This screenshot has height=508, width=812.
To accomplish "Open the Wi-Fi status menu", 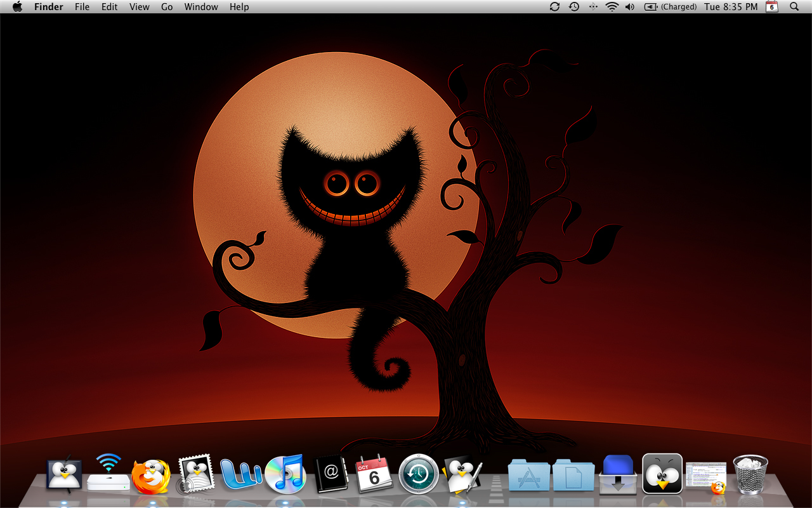I will (x=612, y=7).
